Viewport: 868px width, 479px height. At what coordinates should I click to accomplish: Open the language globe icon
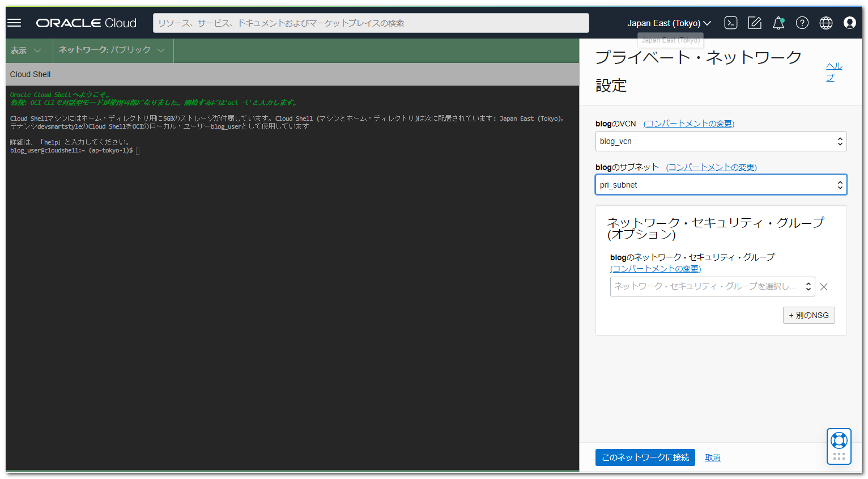[x=826, y=23]
